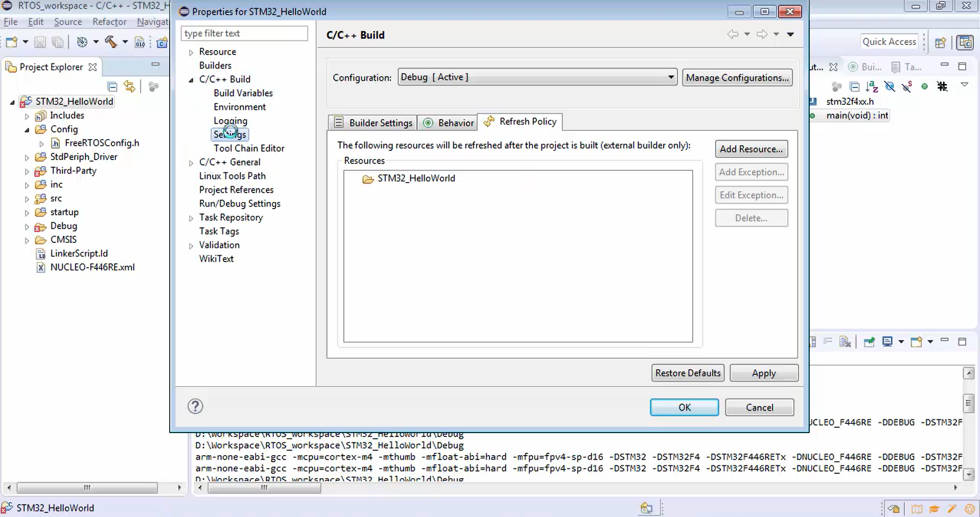Click the Clear Console icon
The width and height of the screenshot is (980, 517).
click(845, 342)
